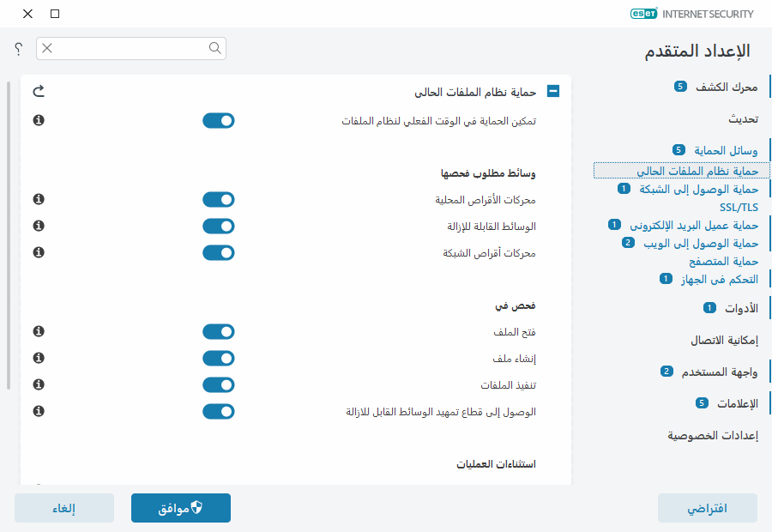Click info icon beside boot sector access option
Viewport: 772px width, 532px height.
click(37, 411)
